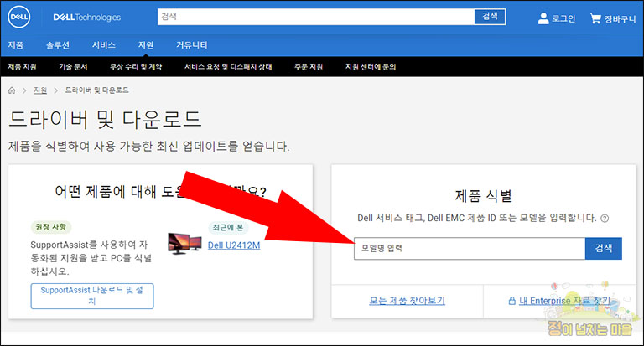Click the 장바구니 text link
Image resolution: width=644 pixels, height=346 pixels.
click(620, 19)
